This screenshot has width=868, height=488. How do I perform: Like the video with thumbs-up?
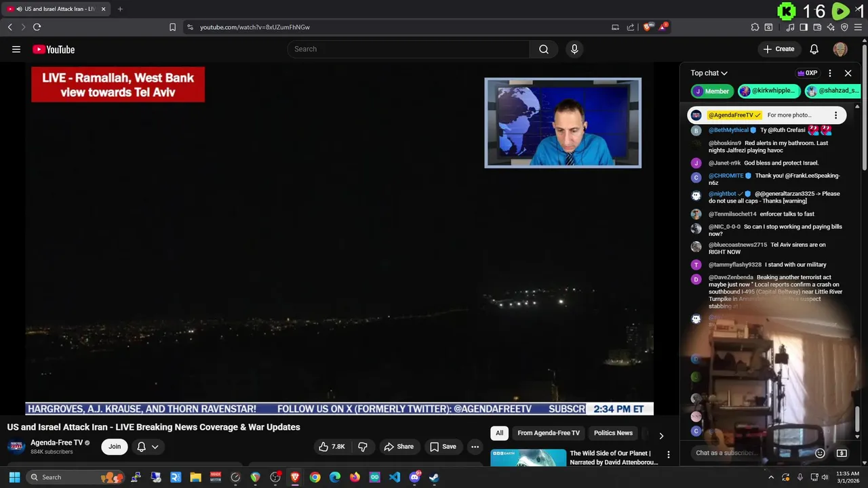332,447
